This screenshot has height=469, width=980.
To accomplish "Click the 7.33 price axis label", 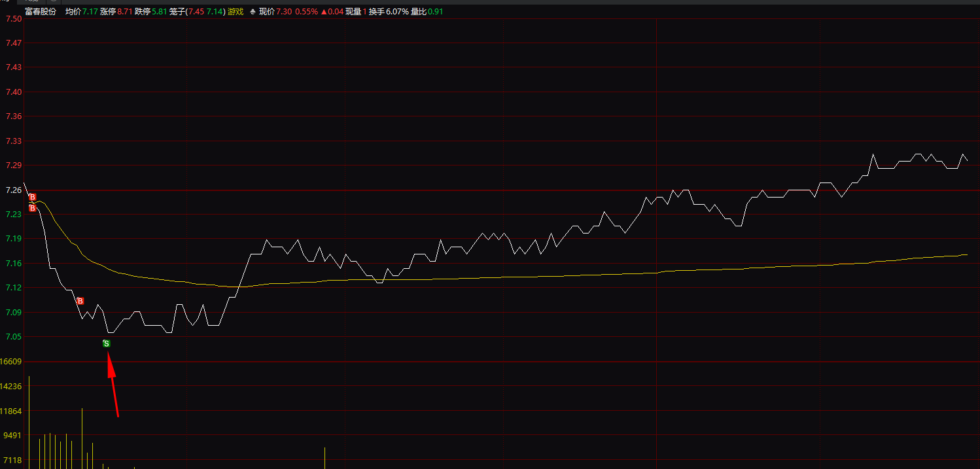I will [13, 141].
